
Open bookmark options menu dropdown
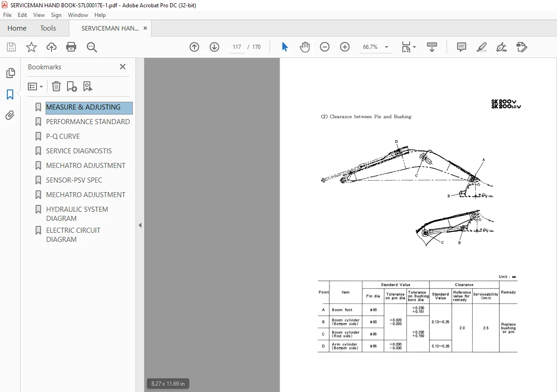click(x=36, y=86)
